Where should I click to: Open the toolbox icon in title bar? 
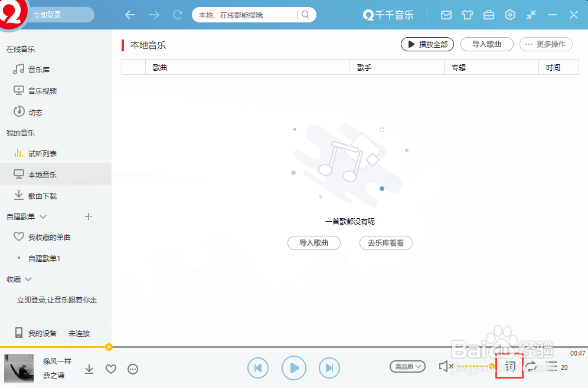[488, 15]
